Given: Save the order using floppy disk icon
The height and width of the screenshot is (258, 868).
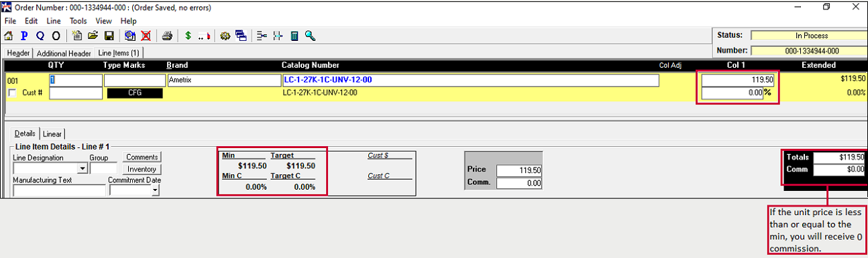Looking at the screenshot, I should (109, 36).
